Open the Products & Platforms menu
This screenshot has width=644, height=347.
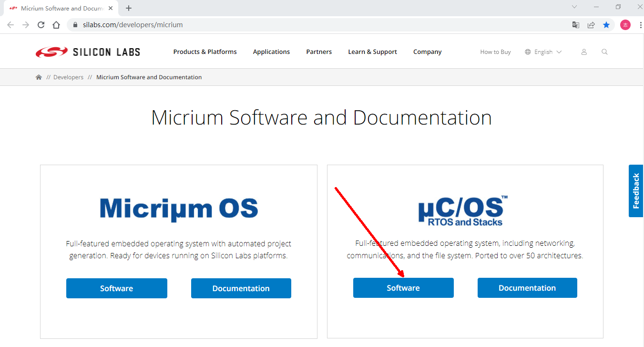(205, 52)
